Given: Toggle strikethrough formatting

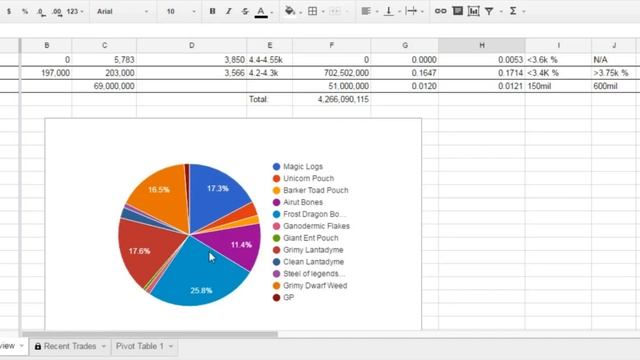Looking at the screenshot, I should click(245, 11).
